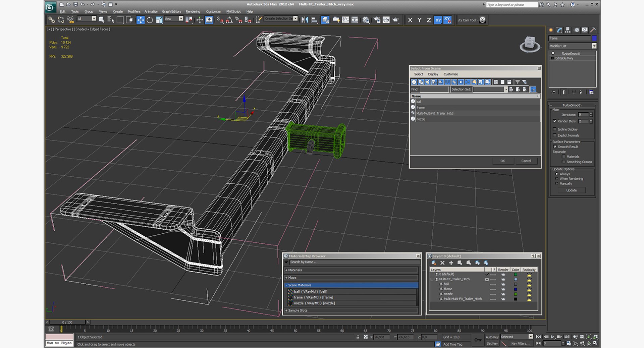Choose the Rectangular Selection Region tool
The image size is (644, 348).
click(120, 20)
